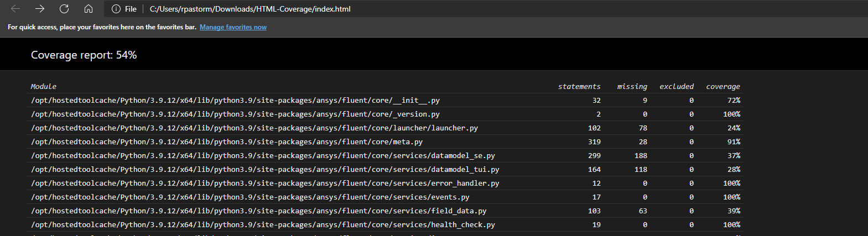This screenshot has height=236, width=868.
Task: Select the 102 statements value for launcher.py
Action: coord(595,128)
